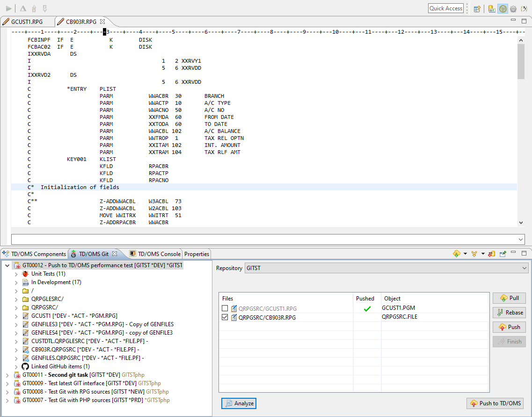This screenshot has width=532, height=417.
Task: Click the window with green pin icon
Action: click(x=503, y=254)
